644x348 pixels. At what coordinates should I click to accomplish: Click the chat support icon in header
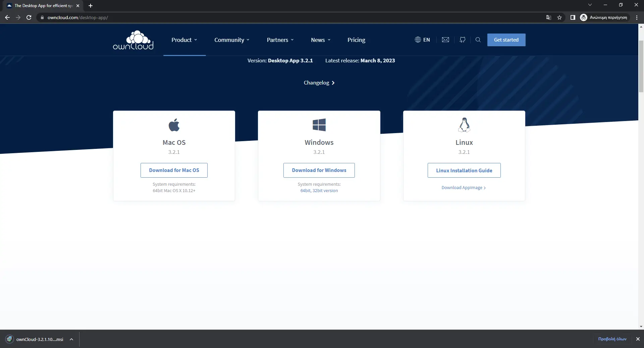(x=463, y=40)
